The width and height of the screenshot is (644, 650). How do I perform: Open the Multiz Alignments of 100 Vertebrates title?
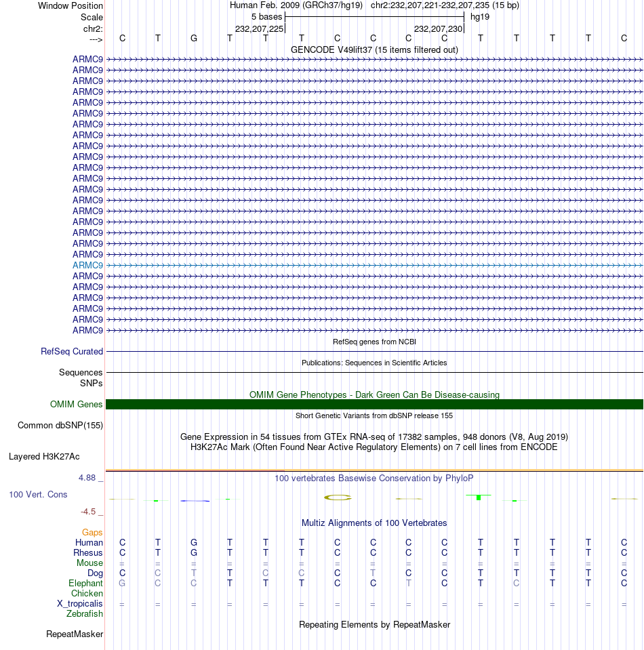click(x=374, y=523)
